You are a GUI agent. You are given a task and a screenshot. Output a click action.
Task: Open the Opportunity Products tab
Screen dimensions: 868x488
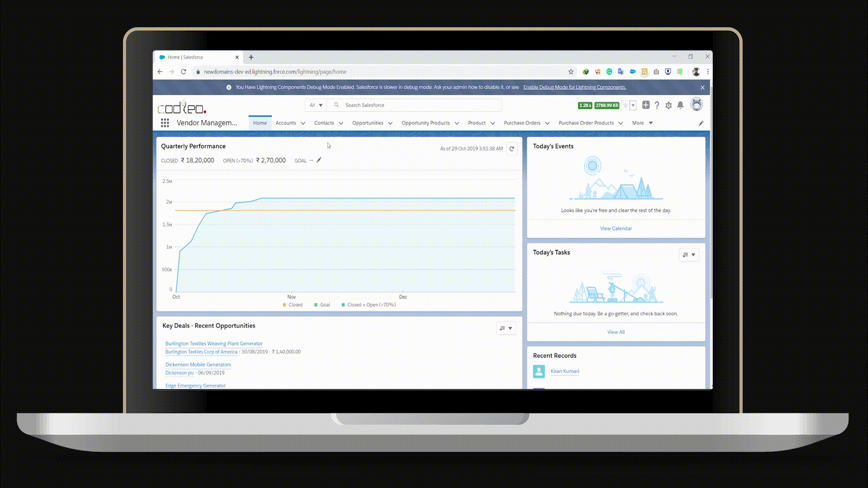point(425,123)
